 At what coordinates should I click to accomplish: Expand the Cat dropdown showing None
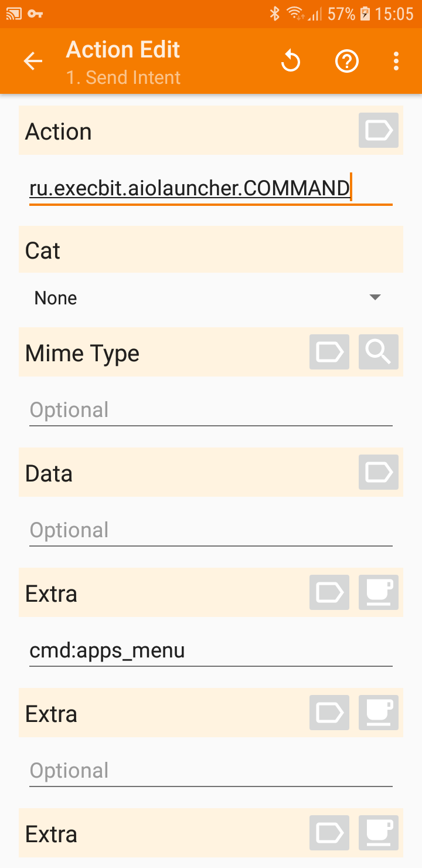pos(211,298)
